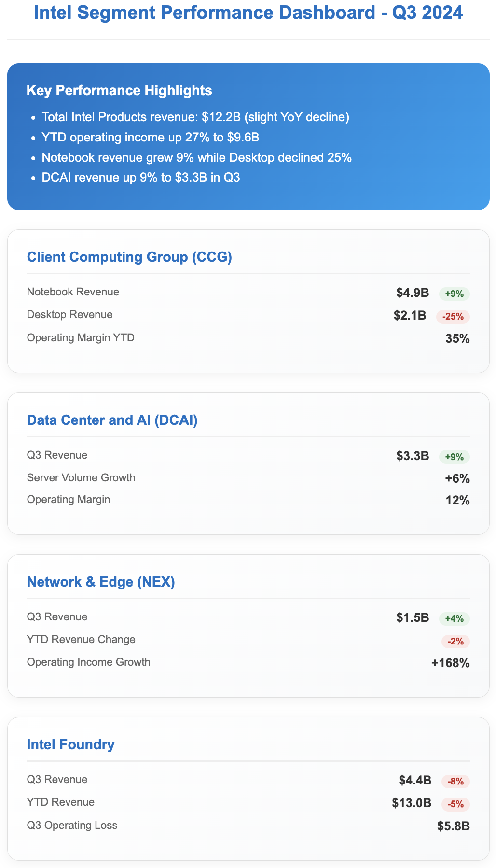Select the +168% Operating Income Growth value
This screenshot has height=868, width=496.
(450, 663)
